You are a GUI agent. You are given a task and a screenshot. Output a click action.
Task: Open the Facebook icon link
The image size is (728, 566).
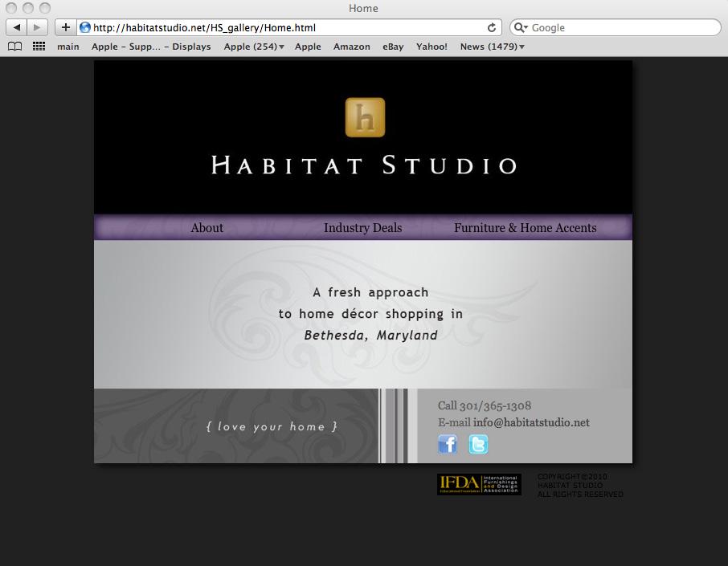(448, 444)
